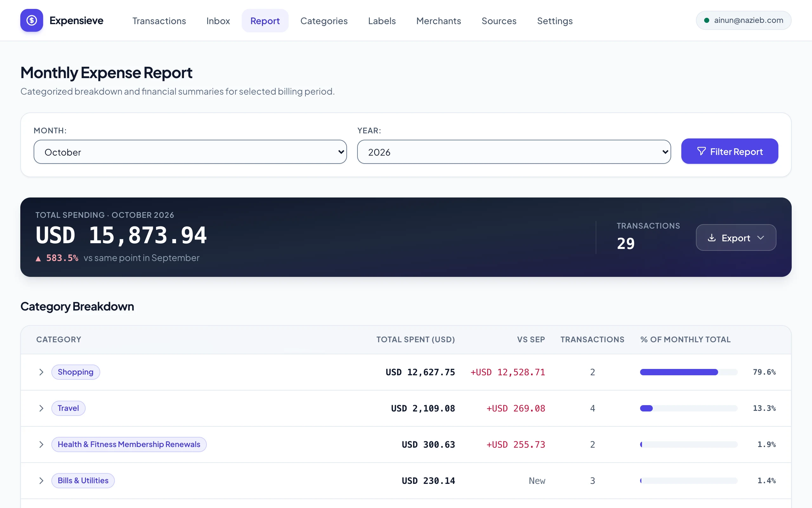Click the funnel icon in Filter Report
Image resolution: width=812 pixels, height=508 pixels.
coord(701,151)
